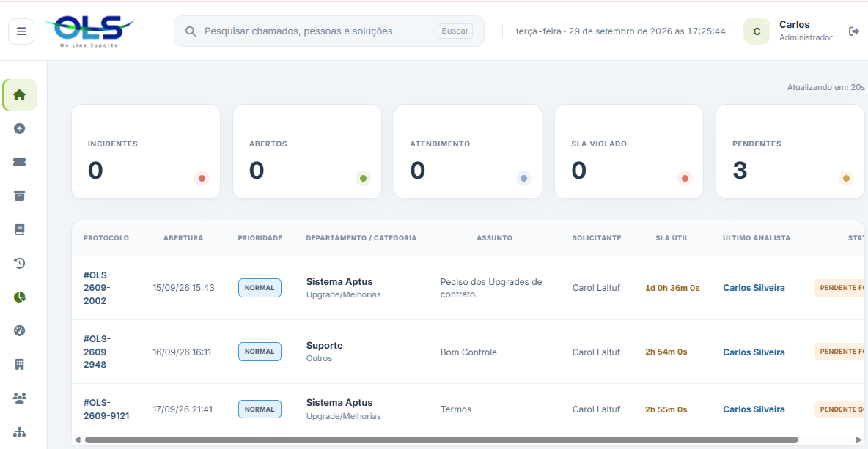Click SLA value '1d 0h 36m 0s'
Viewport: 868px width, 449px height.
pos(672,288)
